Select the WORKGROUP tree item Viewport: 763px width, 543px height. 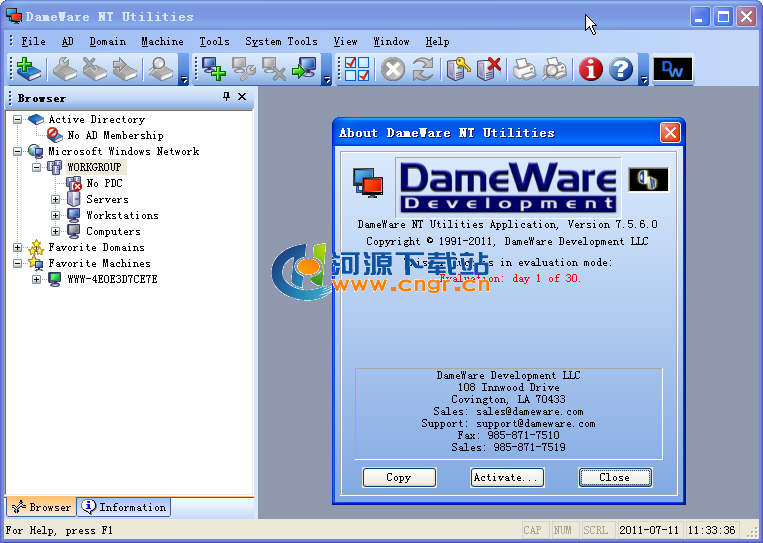click(94, 167)
